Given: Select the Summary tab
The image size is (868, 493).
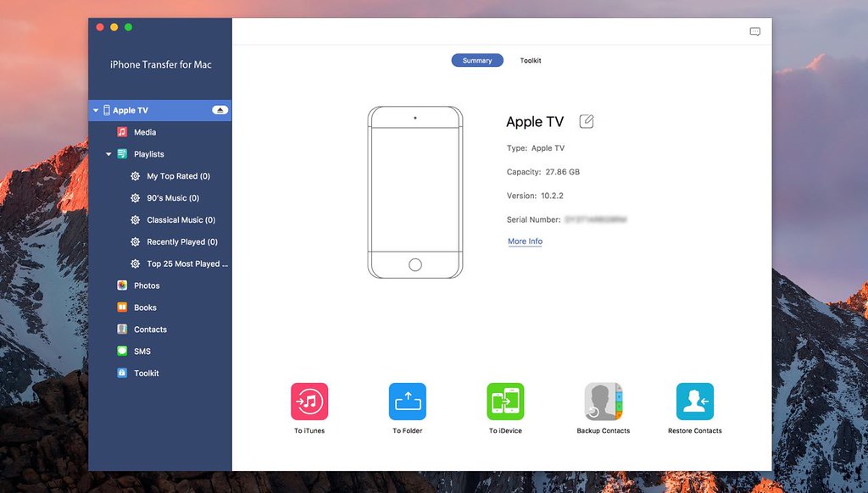Looking at the screenshot, I should [x=477, y=61].
